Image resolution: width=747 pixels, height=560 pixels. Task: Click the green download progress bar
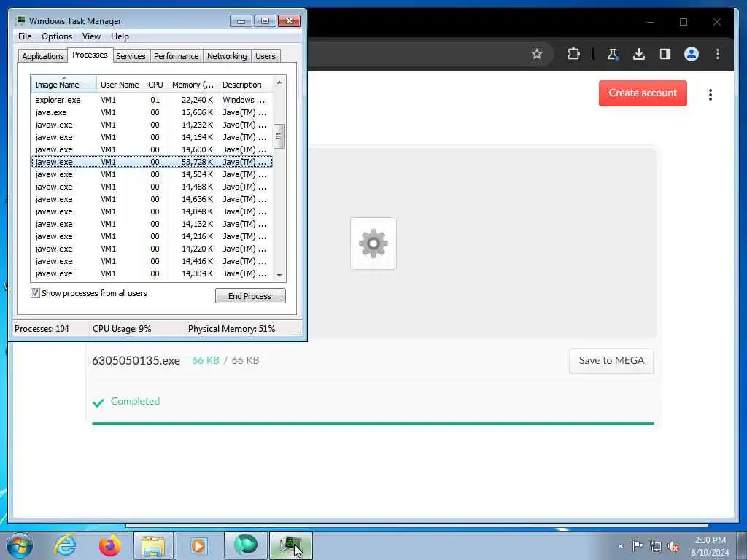click(x=373, y=424)
